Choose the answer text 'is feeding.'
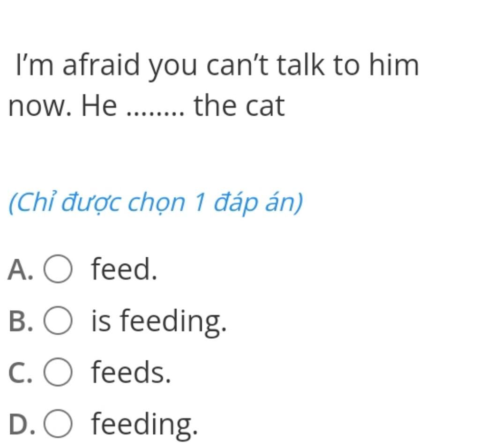The height and width of the screenshot is (448, 480). pos(159,321)
